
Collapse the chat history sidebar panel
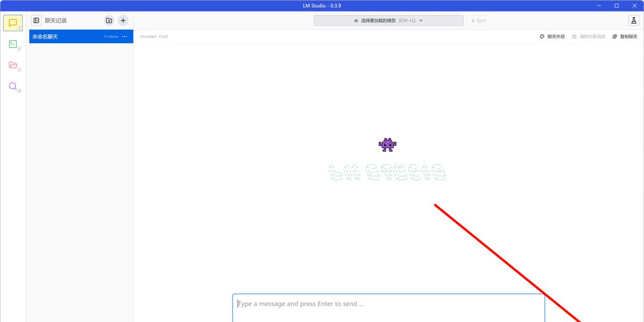[x=36, y=21]
